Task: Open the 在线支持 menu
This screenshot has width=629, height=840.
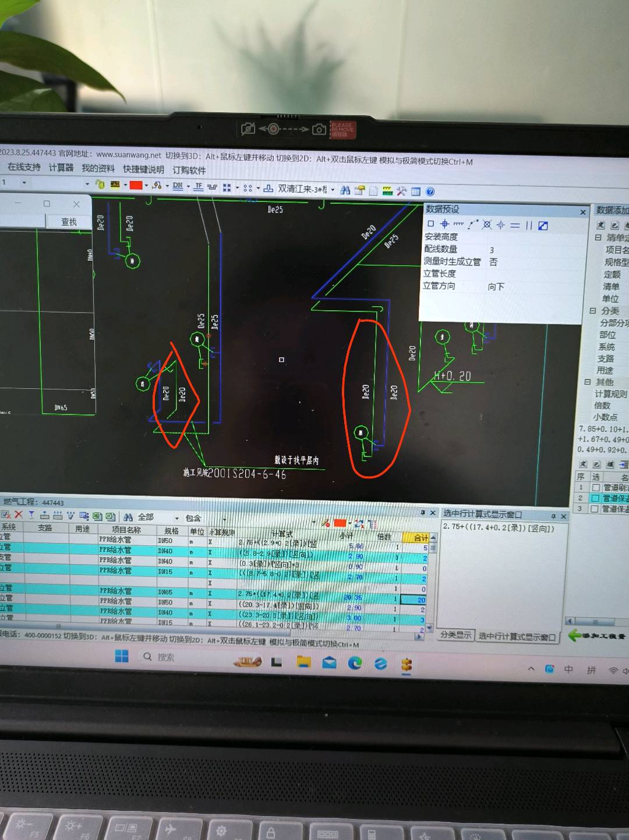Action: pos(24,167)
